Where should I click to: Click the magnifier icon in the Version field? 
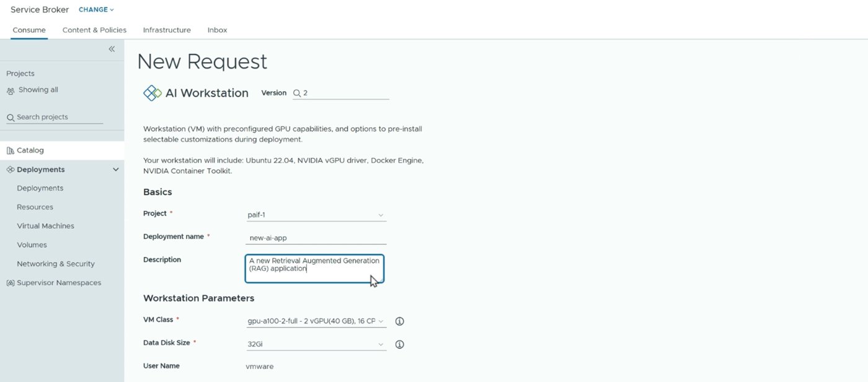tap(297, 92)
